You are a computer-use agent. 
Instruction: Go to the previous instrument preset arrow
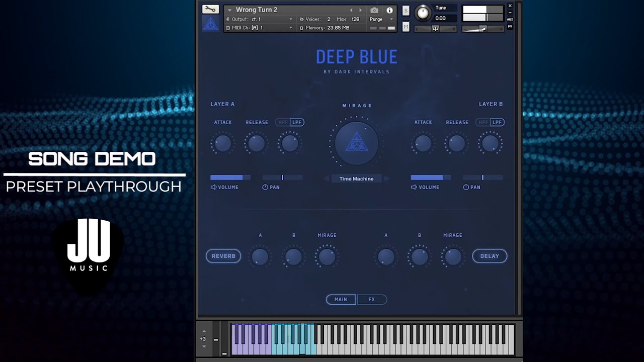pos(352,10)
